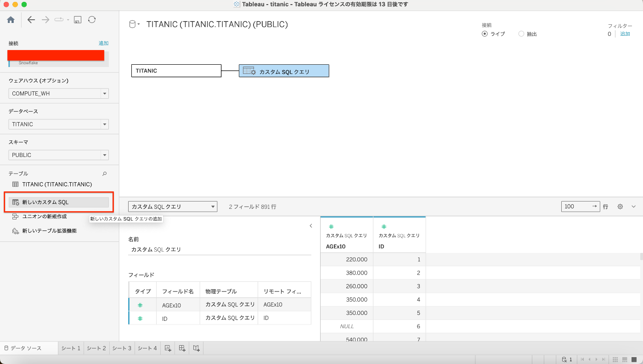Screen dimensions: 643x364
Task: Click the AGEx10 column header name
Action: click(335, 246)
